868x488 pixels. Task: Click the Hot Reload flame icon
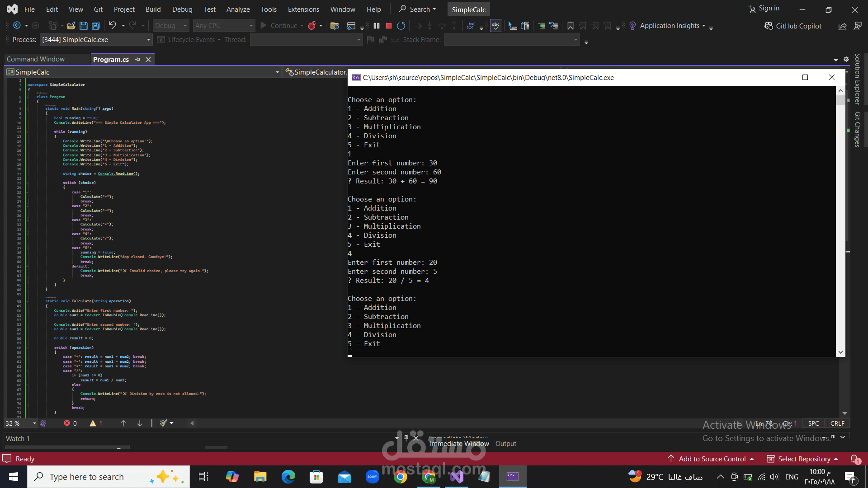tap(312, 26)
